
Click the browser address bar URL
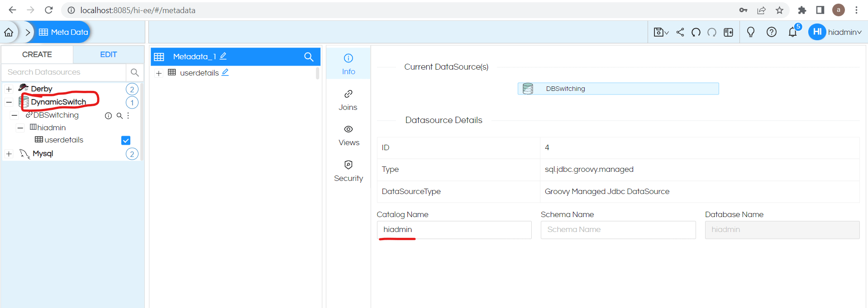click(138, 10)
